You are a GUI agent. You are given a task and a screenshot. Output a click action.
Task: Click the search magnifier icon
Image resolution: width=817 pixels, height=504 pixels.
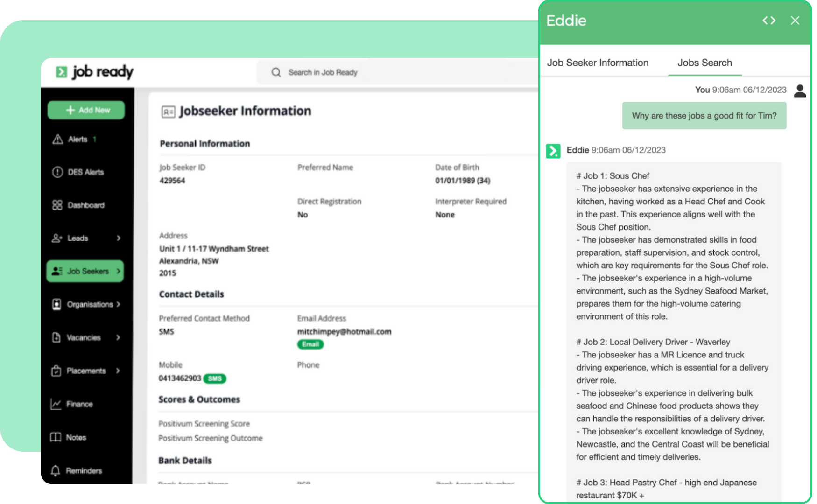click(x=276, y=72)
